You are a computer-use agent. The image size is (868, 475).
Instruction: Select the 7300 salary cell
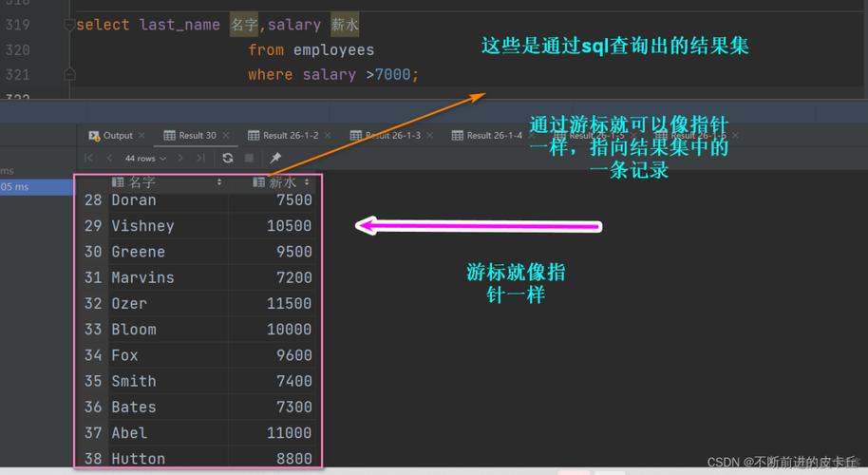coord(273,408)
